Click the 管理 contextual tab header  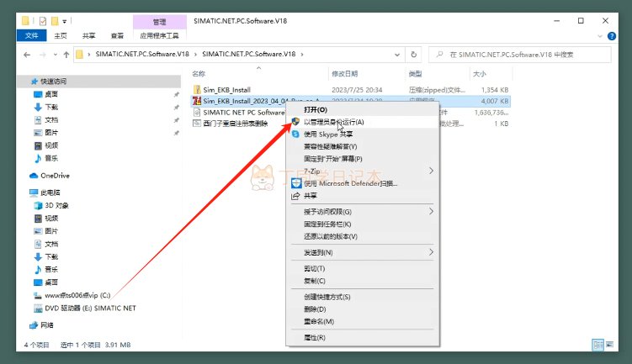[x=160, y=22]
